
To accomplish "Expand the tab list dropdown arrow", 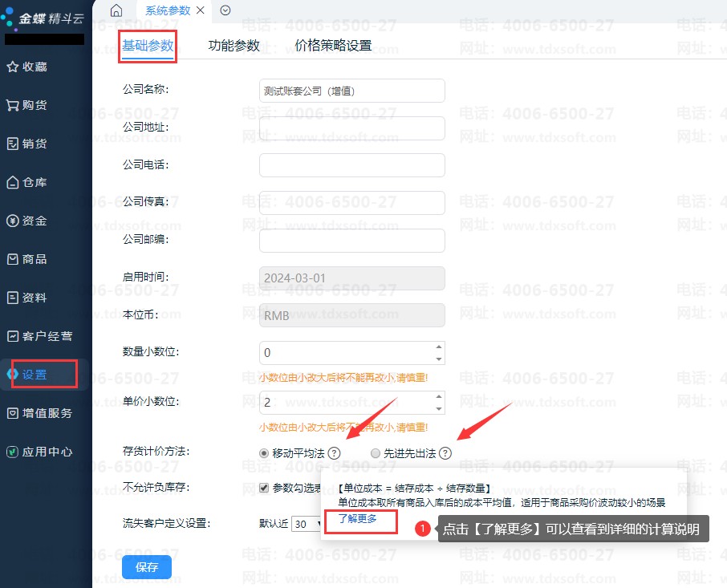I will [x=225, y=10].
